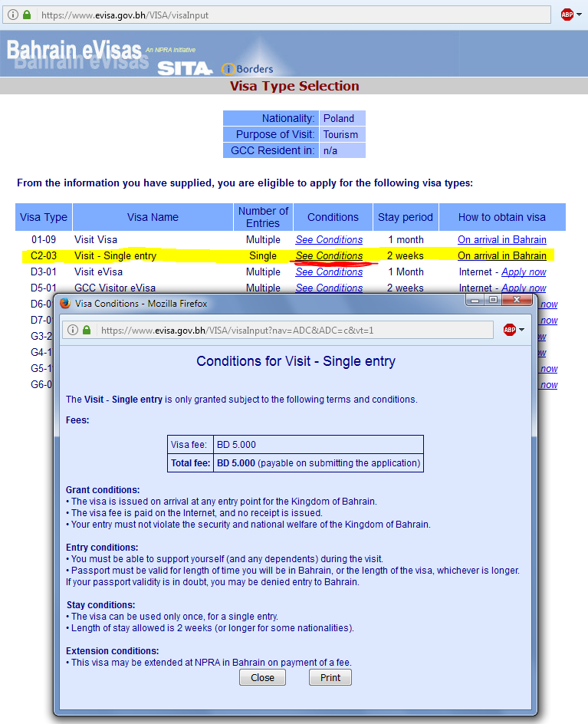Click the green padlock in main address bar
Screen dimensions: 588x724
tap(27, 15)
